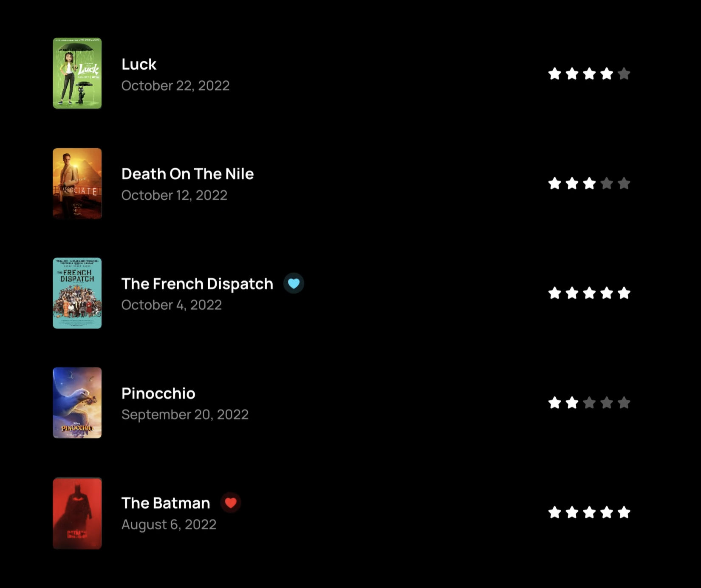The image size is (701, 588).
Task: Open the Death On The Nile poster
Action: coord(77,184)
